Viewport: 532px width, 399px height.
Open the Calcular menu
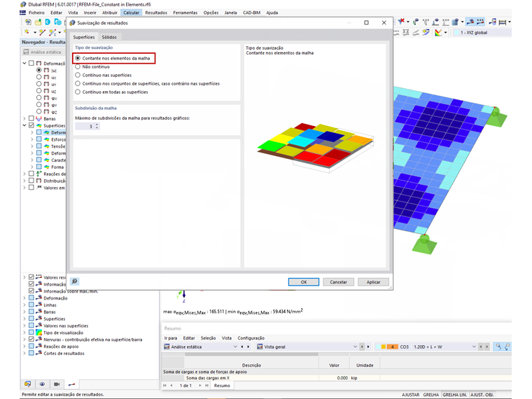131,13
